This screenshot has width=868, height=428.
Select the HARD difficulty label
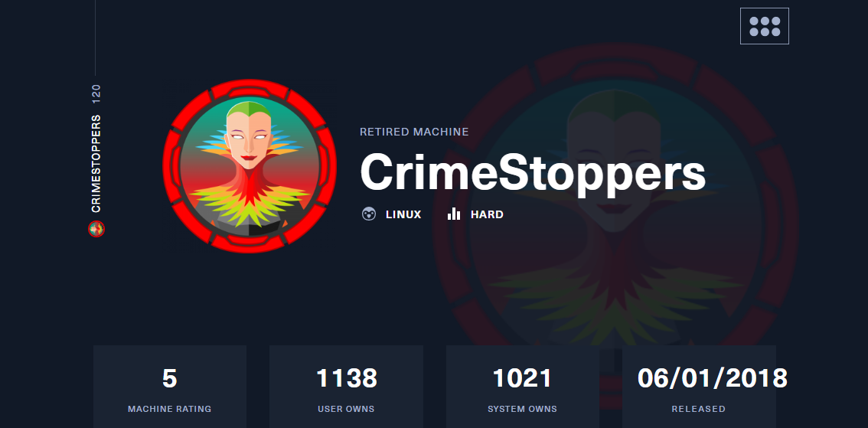tap(487, 215)
